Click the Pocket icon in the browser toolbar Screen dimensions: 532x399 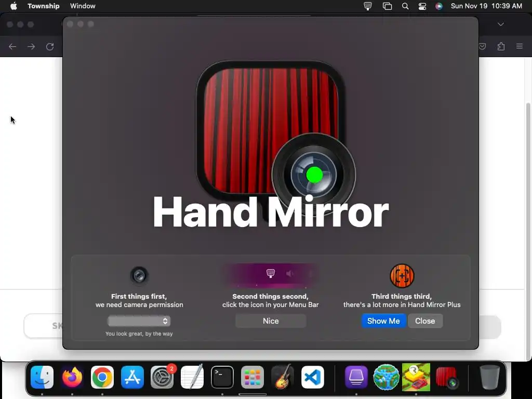483,46
